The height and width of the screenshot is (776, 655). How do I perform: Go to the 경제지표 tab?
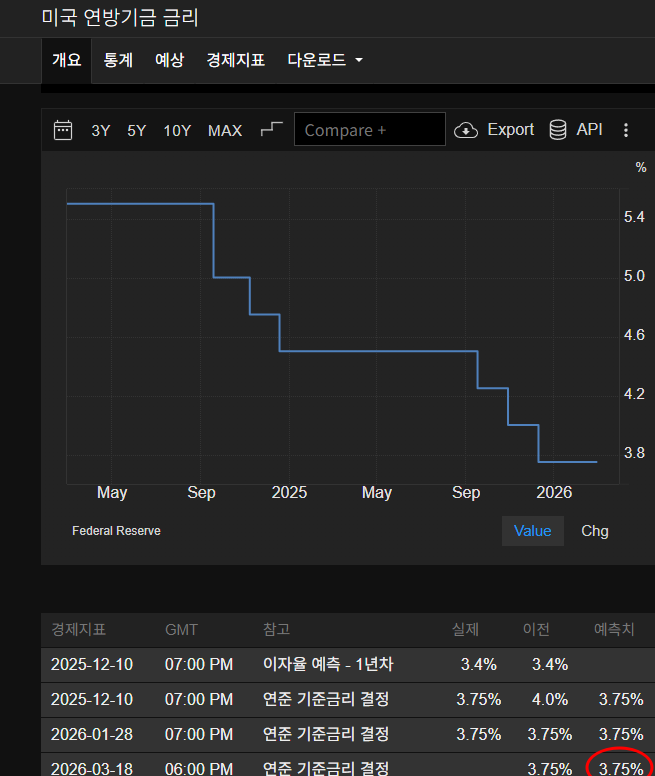point(235,60)
